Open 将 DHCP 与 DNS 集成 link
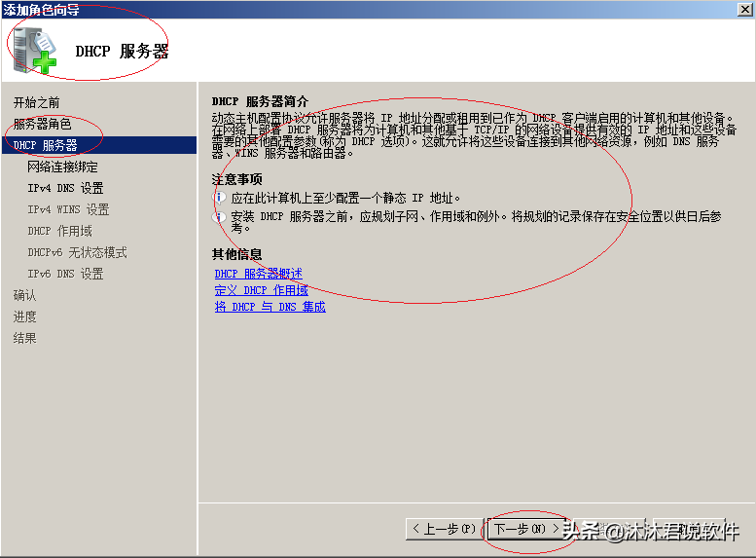 click(x=270, y=307)
